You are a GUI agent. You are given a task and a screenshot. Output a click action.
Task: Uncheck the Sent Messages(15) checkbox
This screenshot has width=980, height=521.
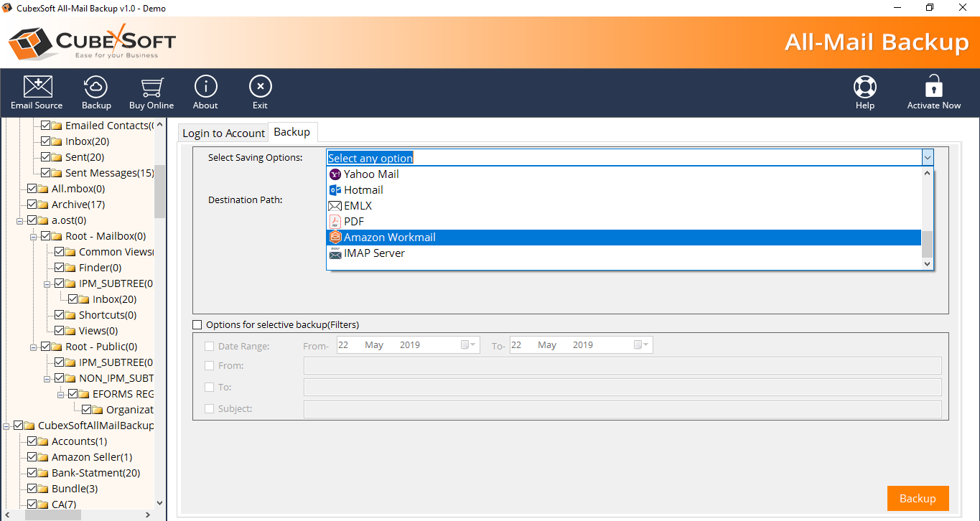[46, 173]
